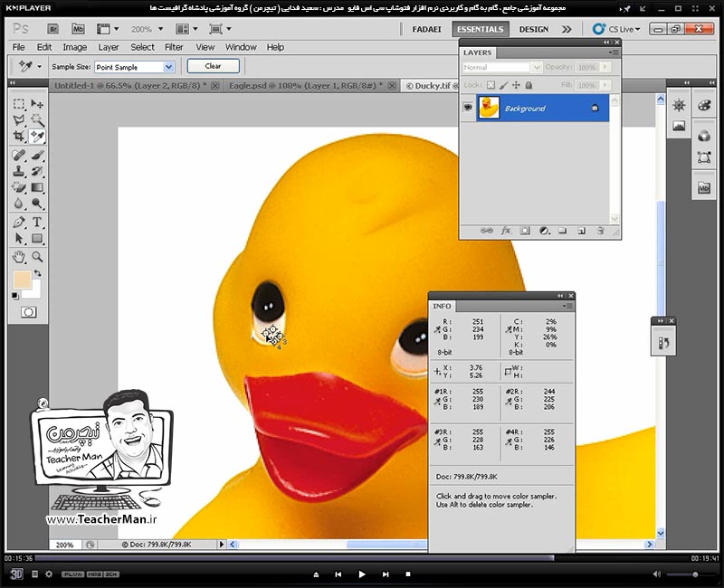Screen dimensions: 724x588
Task: Add a layer style with fx icon
Action: (506, 231)
